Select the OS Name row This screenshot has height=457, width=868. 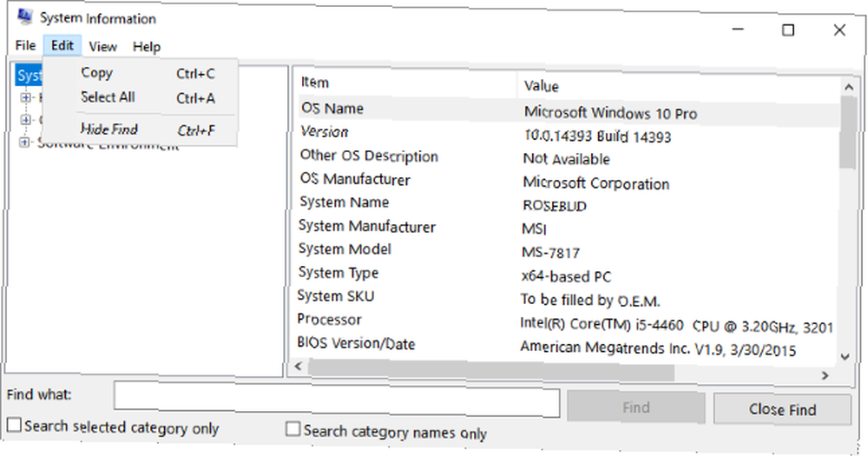click(569, 111)
